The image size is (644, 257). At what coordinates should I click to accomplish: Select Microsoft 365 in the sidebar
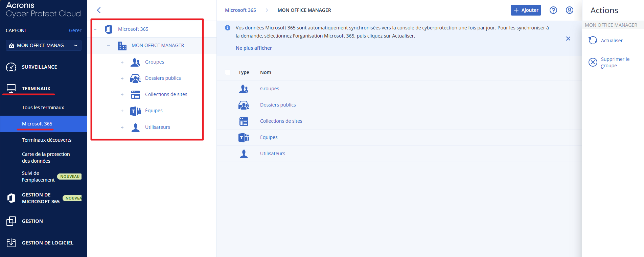pos(44,124)
